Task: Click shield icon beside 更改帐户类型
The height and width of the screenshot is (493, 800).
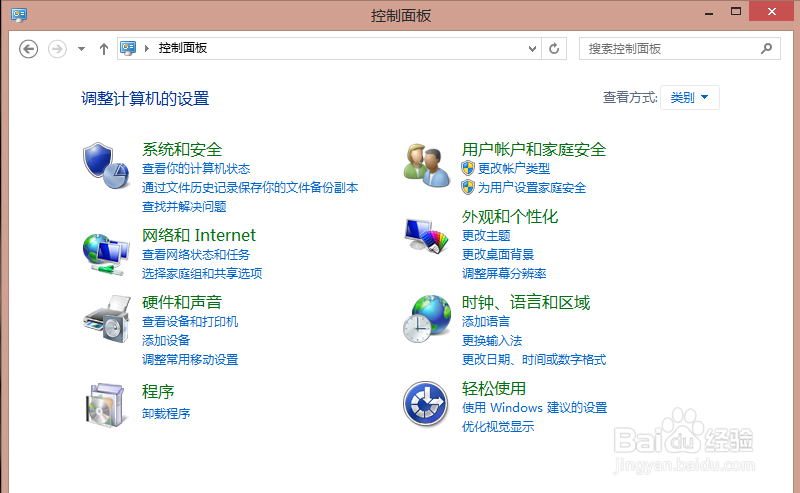Action: point(468,168)
